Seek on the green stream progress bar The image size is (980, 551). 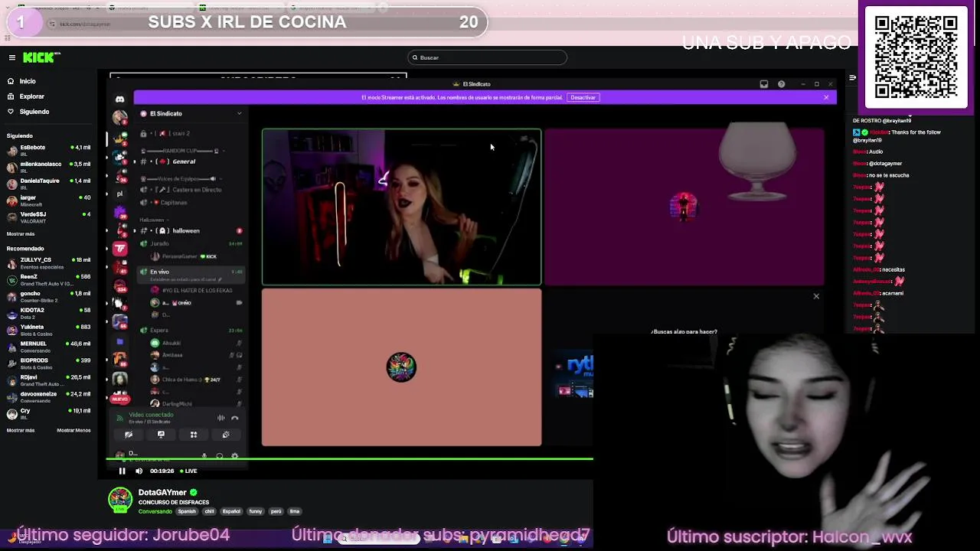[x=349, y=459]
